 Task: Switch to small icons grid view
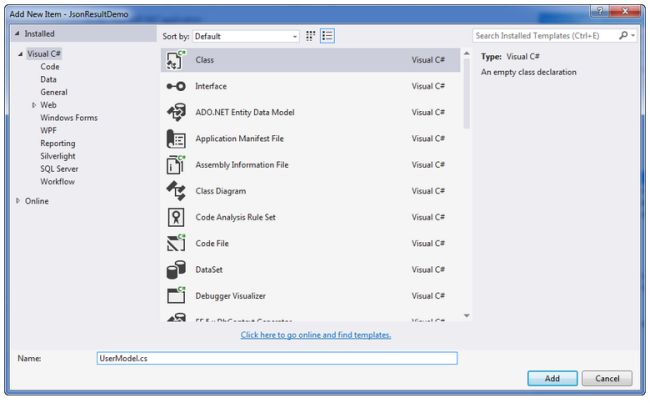tap(310, 36)
